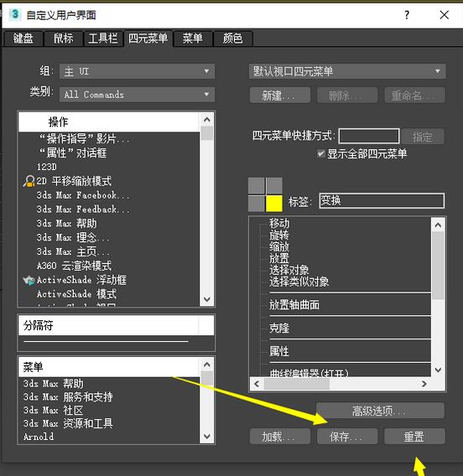
Task: Open the 组 dropdown showing 主 UI
Action: (137, 71)
